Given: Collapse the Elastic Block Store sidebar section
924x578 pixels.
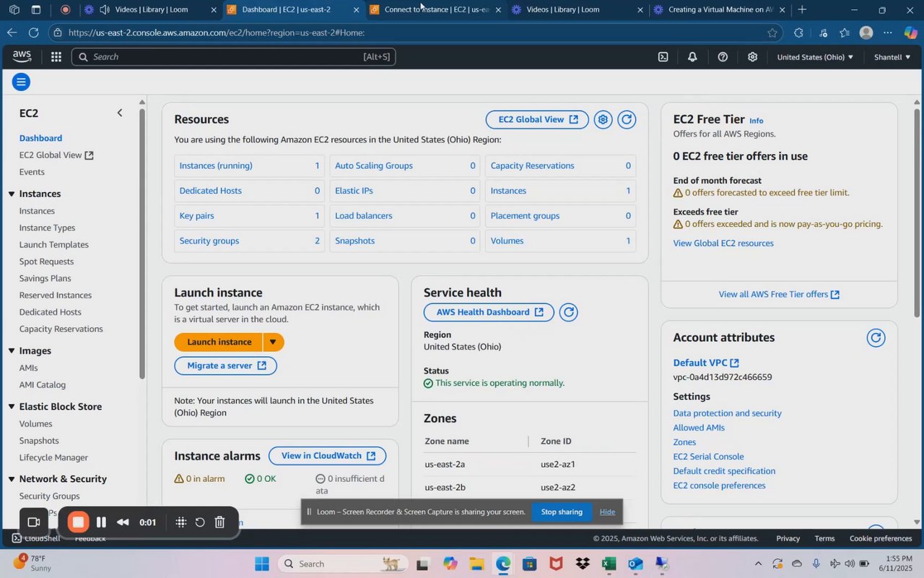Looking at the screenshot, I should [12, 407].
